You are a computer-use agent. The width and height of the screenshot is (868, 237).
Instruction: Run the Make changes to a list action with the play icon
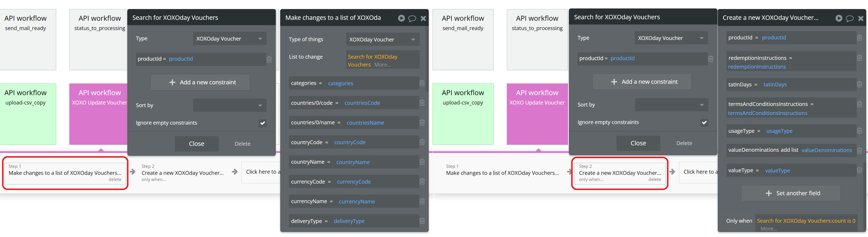(x=401, y=18)
